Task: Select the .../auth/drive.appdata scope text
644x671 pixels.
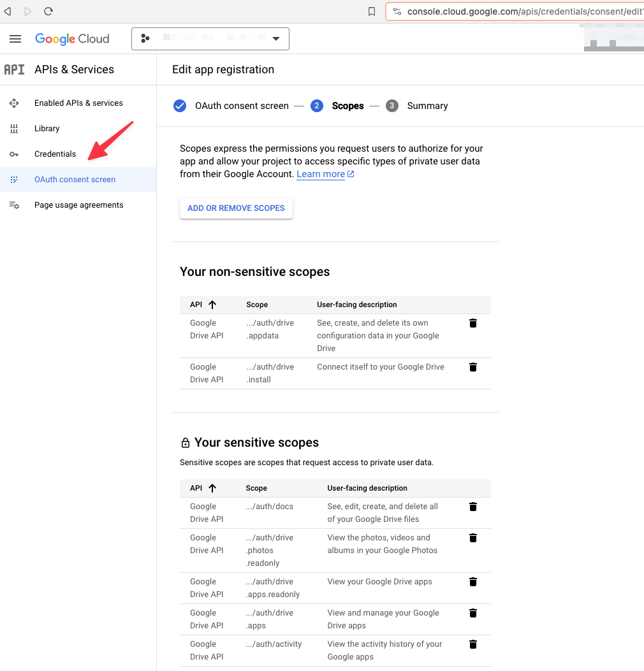Action: [270, 329]
